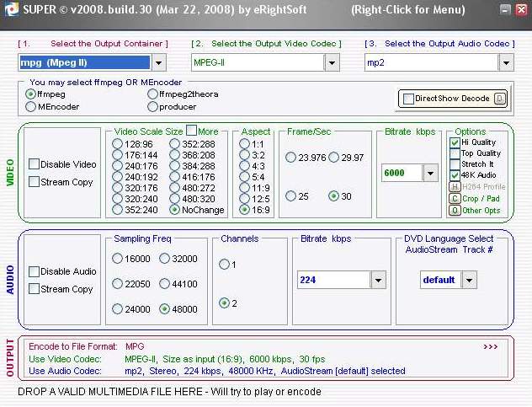
Task: Set sampling frequency to 44100
Action: (164, 284)
